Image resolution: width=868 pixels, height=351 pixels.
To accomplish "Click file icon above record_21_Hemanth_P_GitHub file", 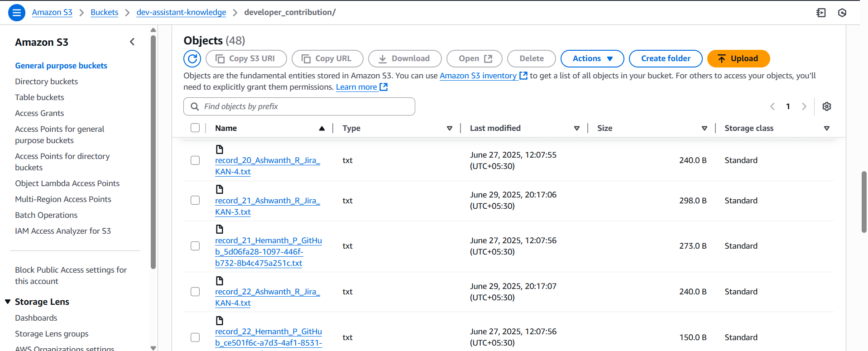I will point(220,229).
